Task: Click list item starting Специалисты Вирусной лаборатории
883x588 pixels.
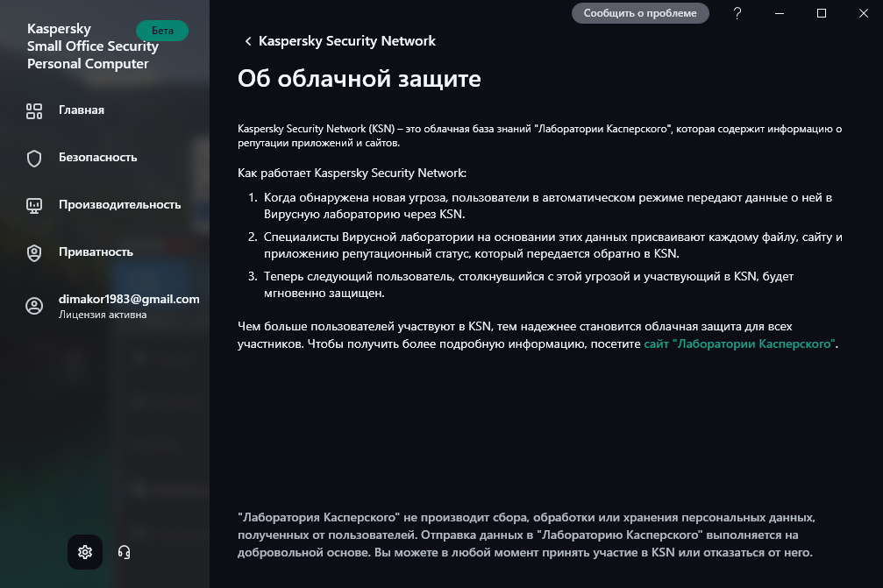Action: [553, 245]
